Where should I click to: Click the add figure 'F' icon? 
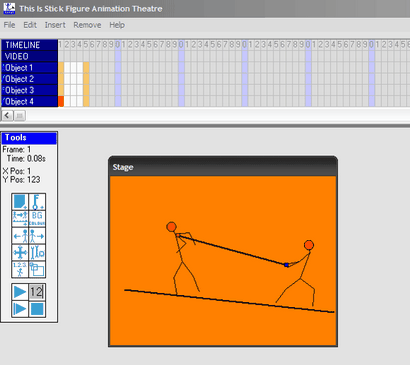click(37, 202)
